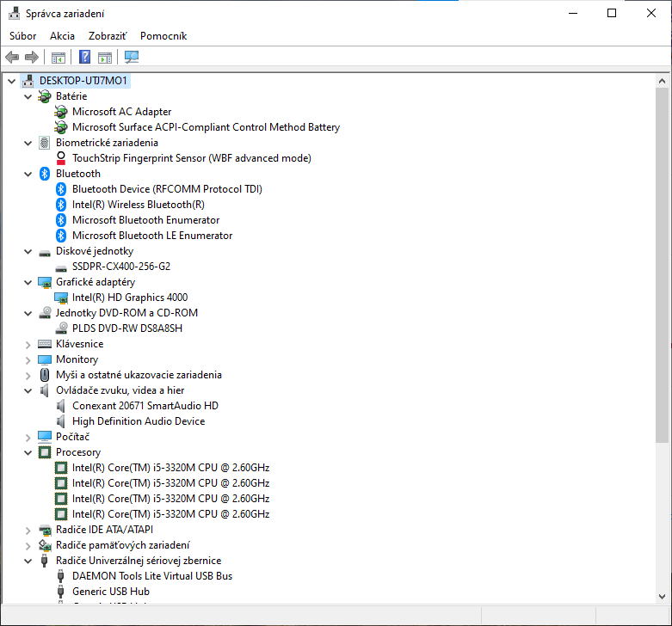
Task: Select the SSDPR-CX400-256-G2 disk
Action: pos(121,267)
